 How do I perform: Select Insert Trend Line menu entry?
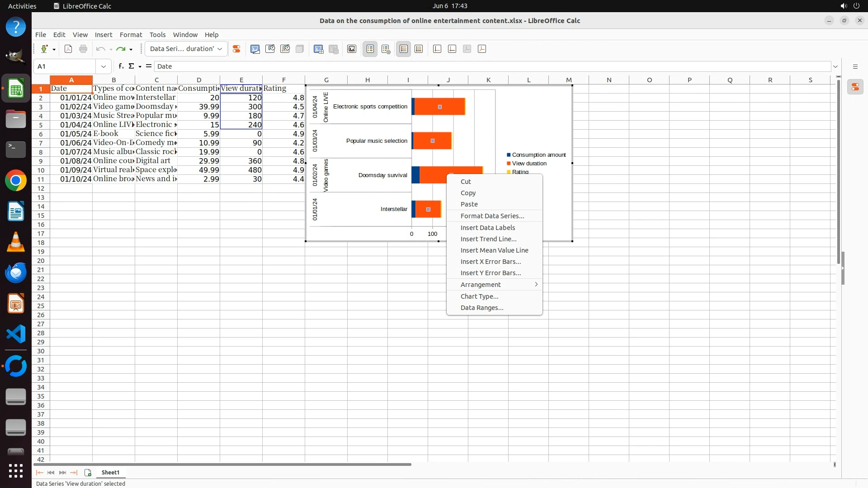click(488, 239)
